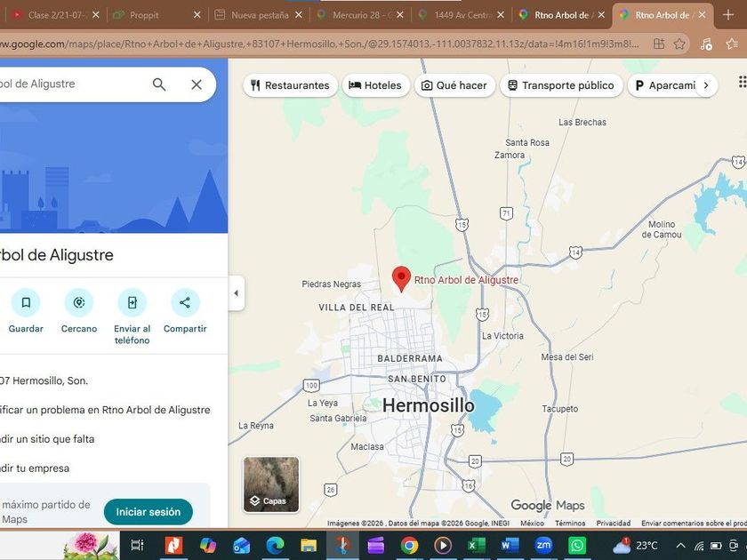Open new browser tab plus button
Screen dimensions: 747x560
click(x=727, y=15)
